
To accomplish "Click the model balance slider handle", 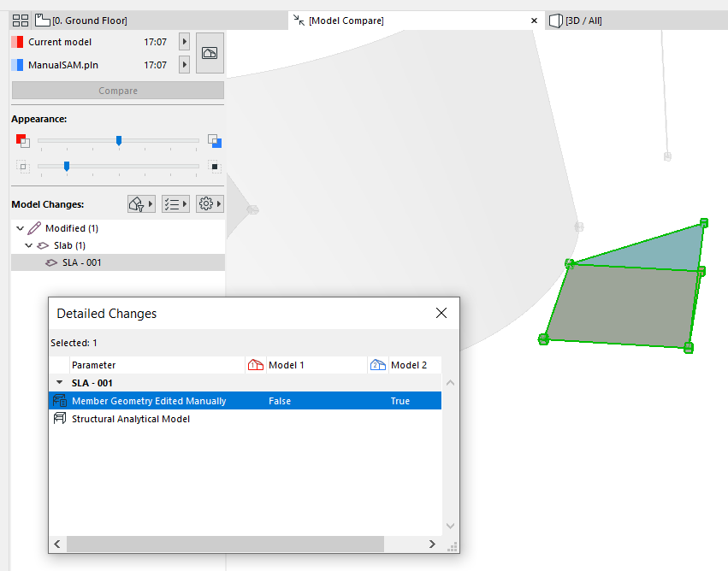I will pyautogui.click(x=119, y=140).
